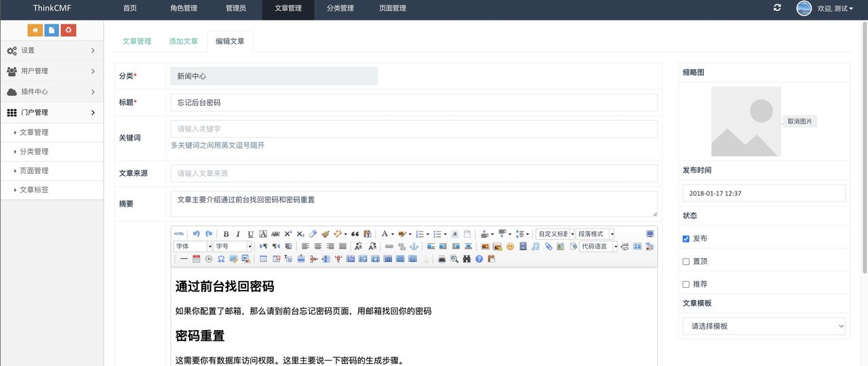Click the thumbnail placeholder image

click(x=746, y=122)
